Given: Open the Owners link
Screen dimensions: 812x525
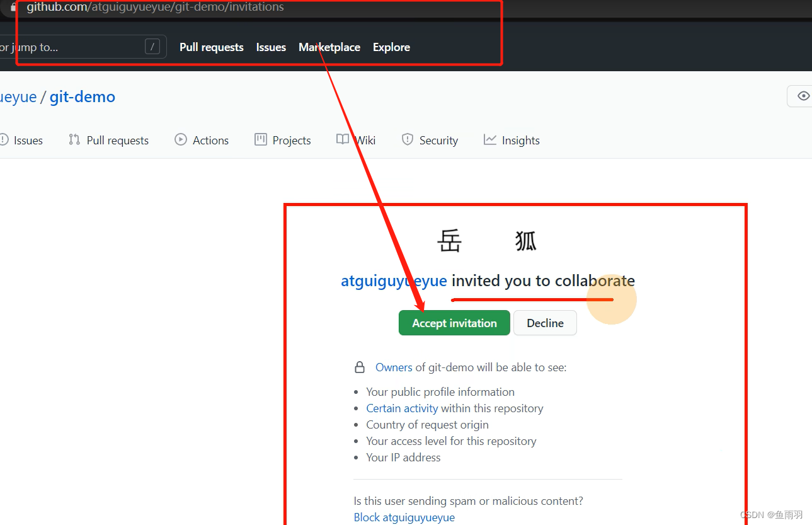Looking at the screenshot, I should point(394,367).
